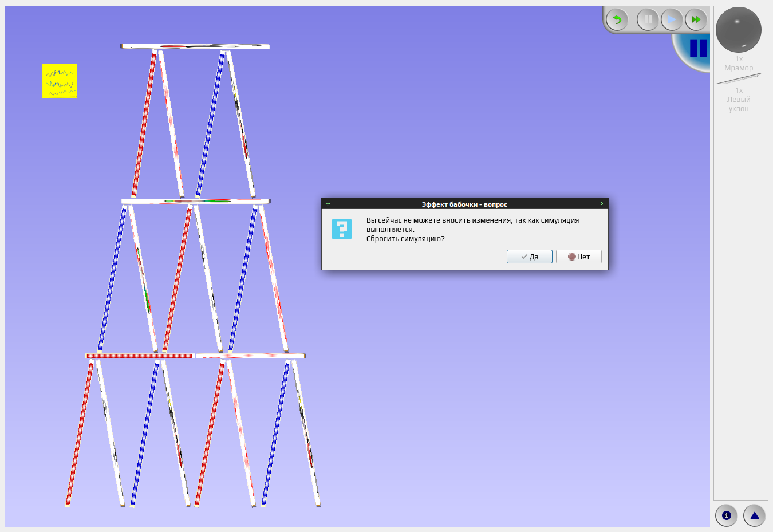Click the dialog title bar Эффект бабочки - вопрос
This screenshot has width=773, height=532.
tap(464, 204)
